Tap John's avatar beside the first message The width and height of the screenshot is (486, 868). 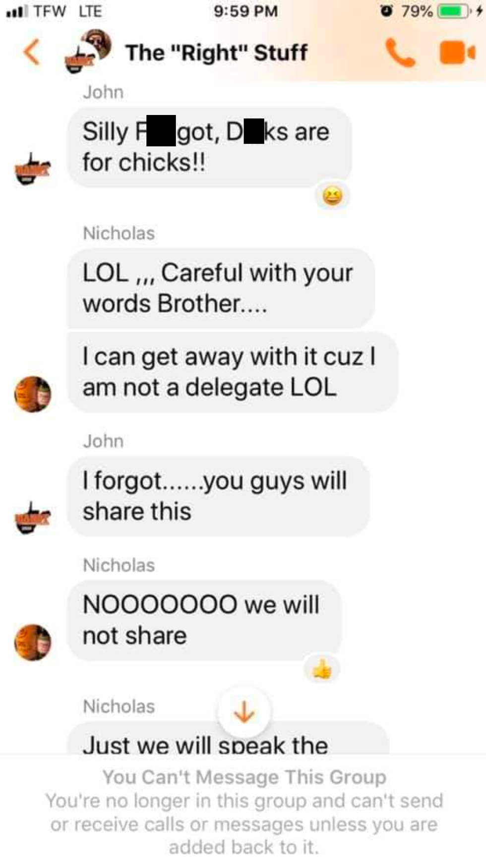32,169
